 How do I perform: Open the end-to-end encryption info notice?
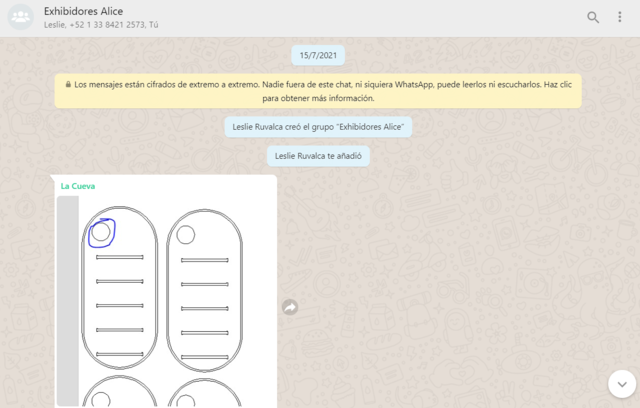(x=318, y=91)
